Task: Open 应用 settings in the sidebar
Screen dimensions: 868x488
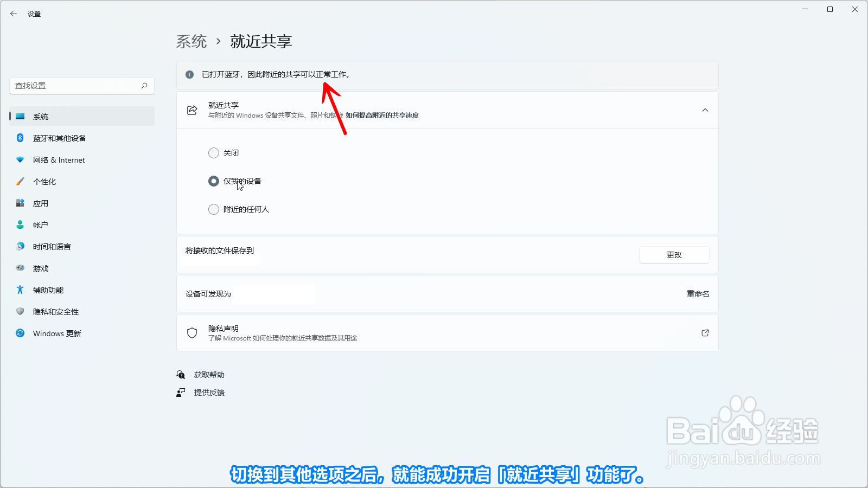Action: pos(82,203)
